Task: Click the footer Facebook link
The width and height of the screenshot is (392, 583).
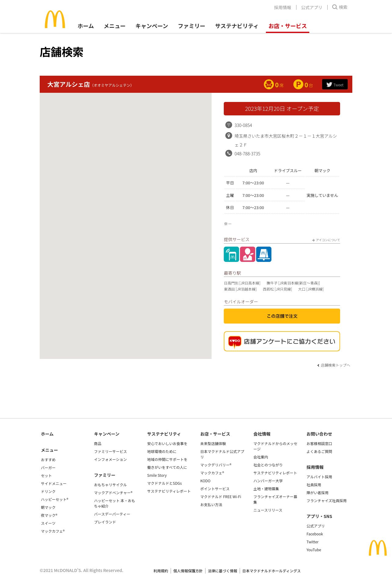Action: point(315,534)
